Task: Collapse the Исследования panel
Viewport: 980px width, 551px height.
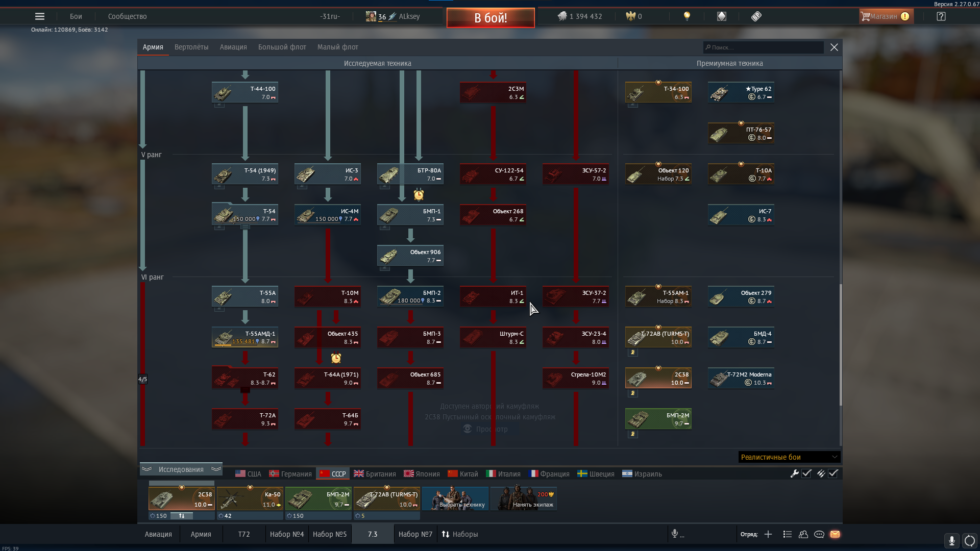Action: pyautogui.click(x=181, y=469)
